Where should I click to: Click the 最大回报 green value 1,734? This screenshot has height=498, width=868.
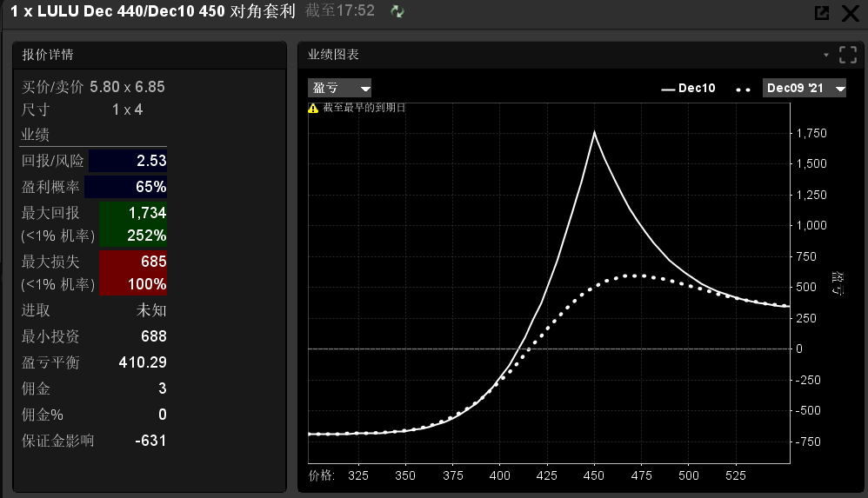tap(147, 212)
